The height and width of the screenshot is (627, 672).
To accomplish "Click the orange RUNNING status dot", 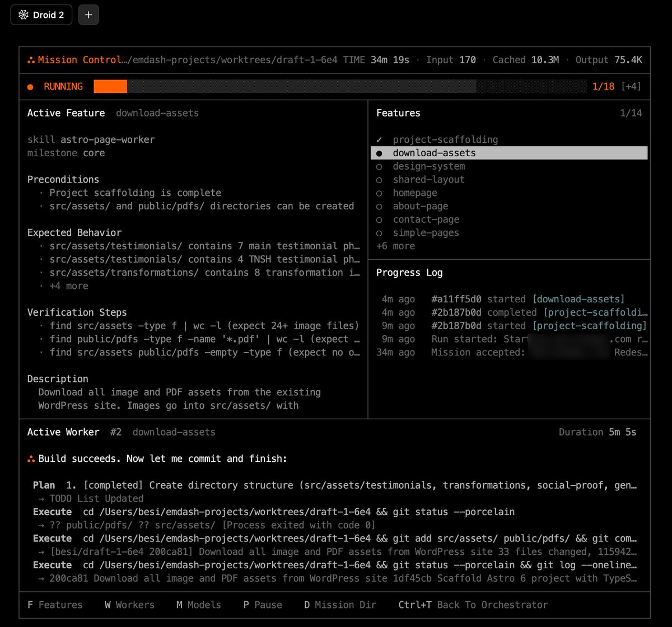I will (x=31, y=87).
